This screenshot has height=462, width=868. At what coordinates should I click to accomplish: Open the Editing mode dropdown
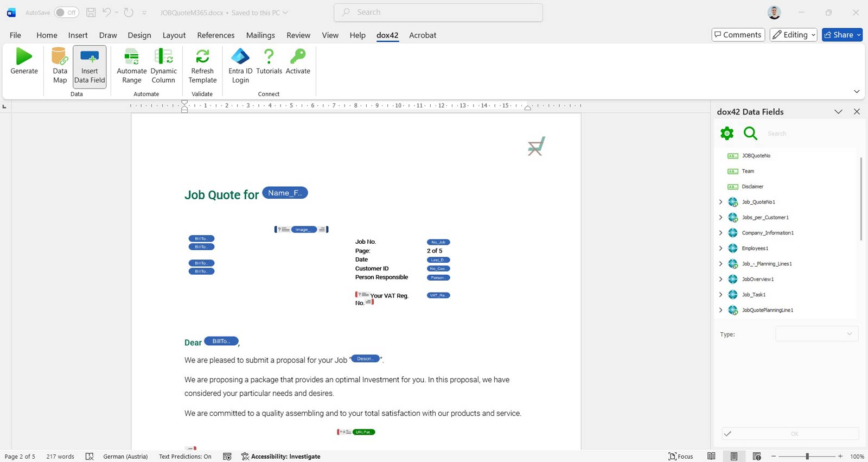pos(793,35)
